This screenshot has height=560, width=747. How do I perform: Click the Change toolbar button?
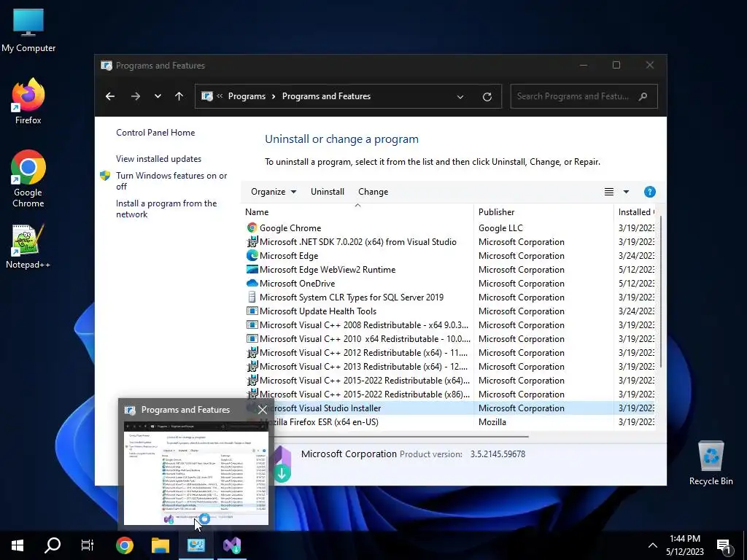coord(373,192)
